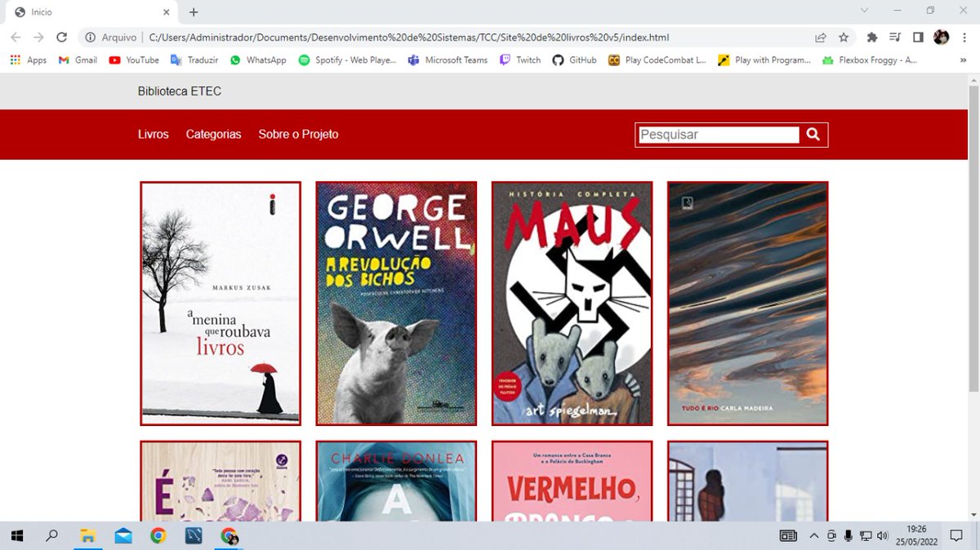This screenshot has width=980, height=550.
Task: Open the browser tab dropdown arrow
Action: point(862,10)
